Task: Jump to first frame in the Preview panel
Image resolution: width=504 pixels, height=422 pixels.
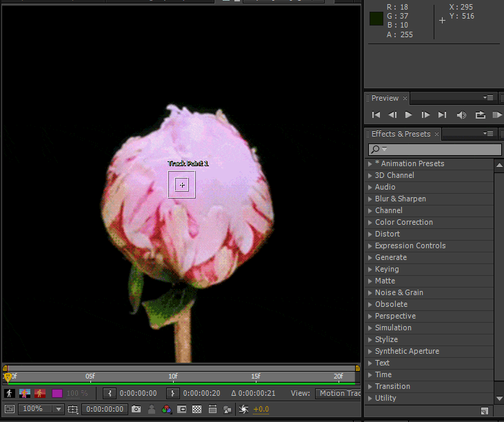Action: point(376,115)
